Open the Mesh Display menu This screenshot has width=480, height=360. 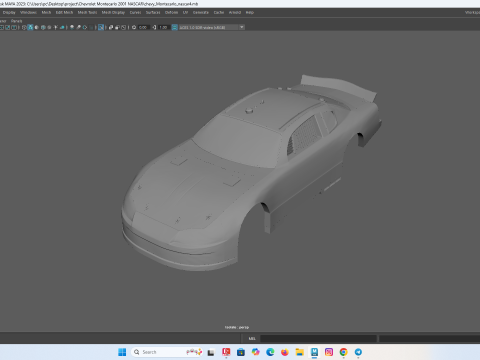[113, 12]
